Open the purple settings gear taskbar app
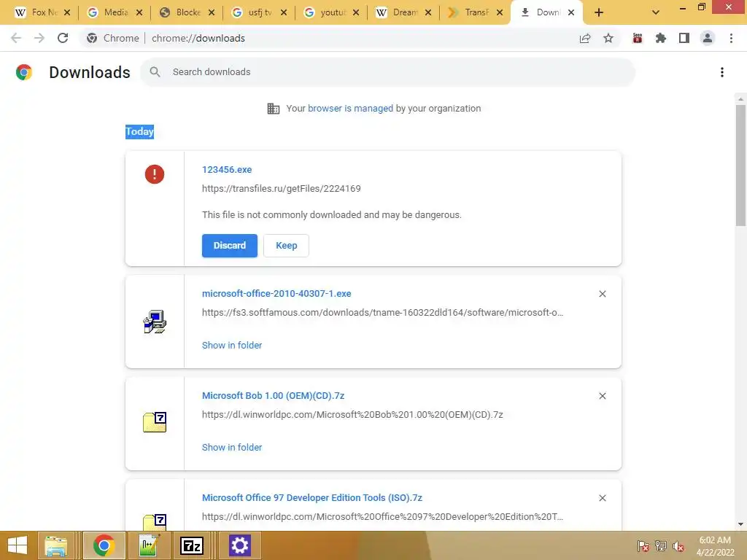 [239, 545]
